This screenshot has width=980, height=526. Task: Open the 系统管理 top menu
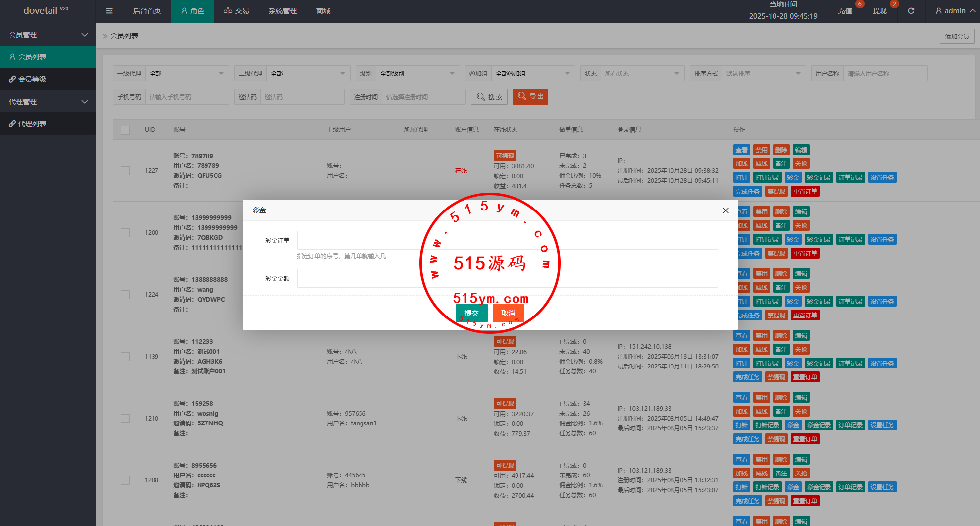pos(282,11)
